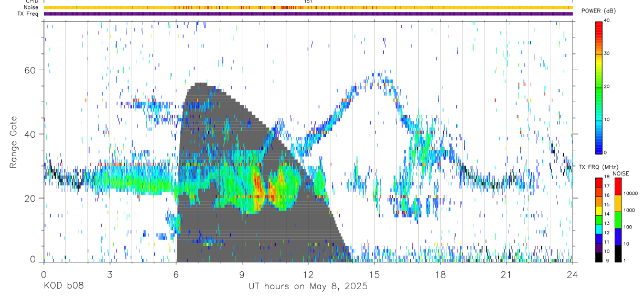Click the 'NOISE' legend title
Screen dimensions: 644x297
click(x=621, y=173)
